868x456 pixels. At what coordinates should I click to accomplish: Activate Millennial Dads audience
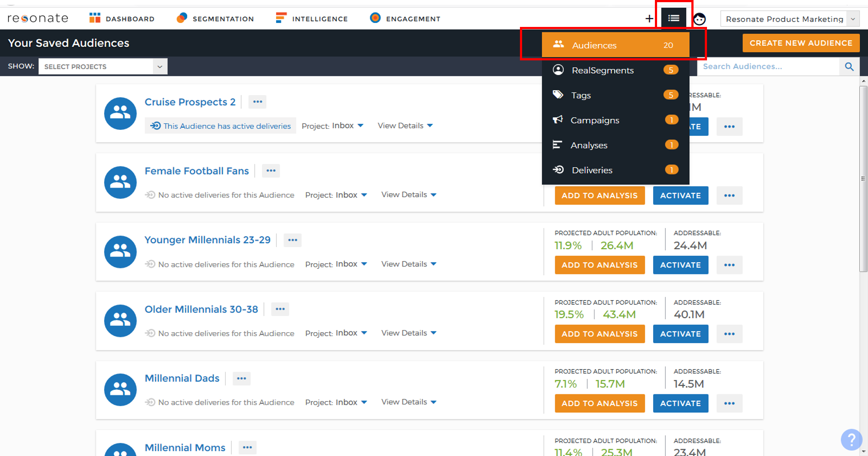click(x=681, y=403)
